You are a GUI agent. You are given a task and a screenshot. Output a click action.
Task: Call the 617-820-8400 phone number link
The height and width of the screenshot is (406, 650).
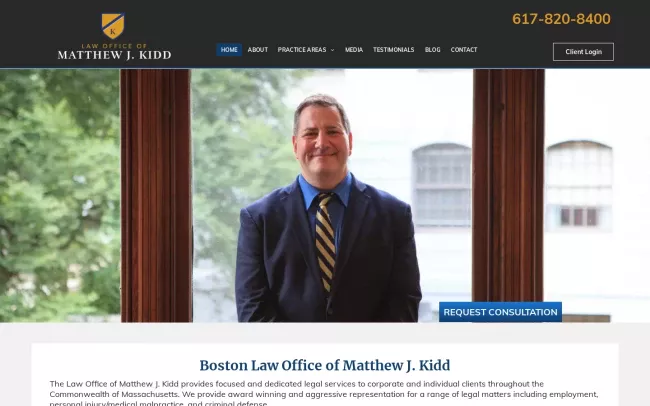click(561, 19)
